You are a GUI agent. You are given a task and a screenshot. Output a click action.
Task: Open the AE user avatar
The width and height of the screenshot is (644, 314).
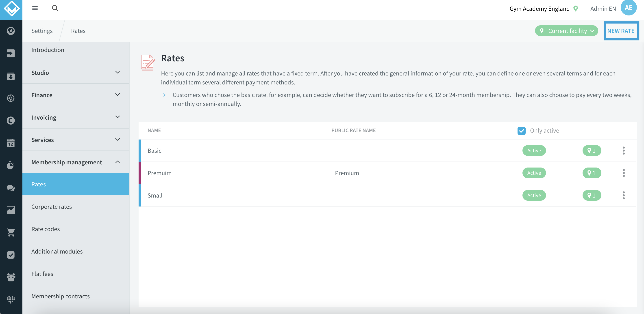(629, 7)
